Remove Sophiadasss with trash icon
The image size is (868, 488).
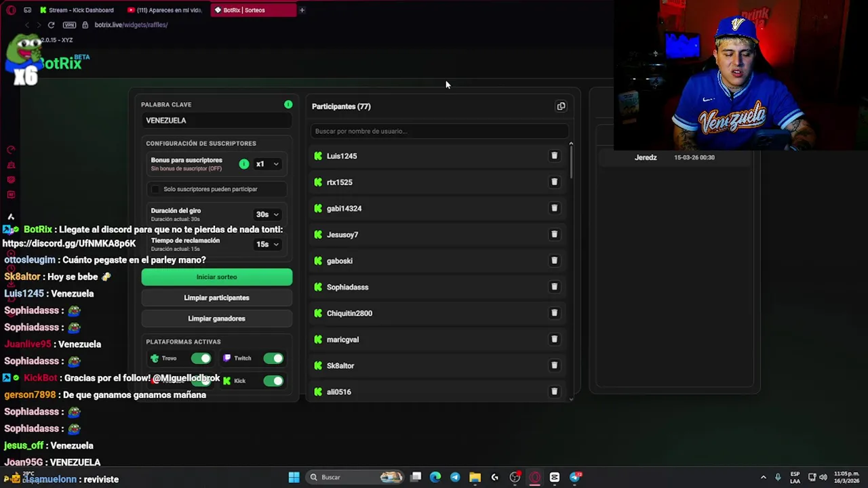click(554, 287)
